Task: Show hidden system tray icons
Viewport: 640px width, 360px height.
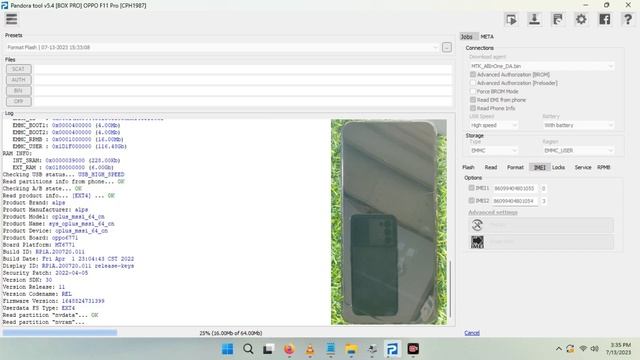Action: click(558, 349)
